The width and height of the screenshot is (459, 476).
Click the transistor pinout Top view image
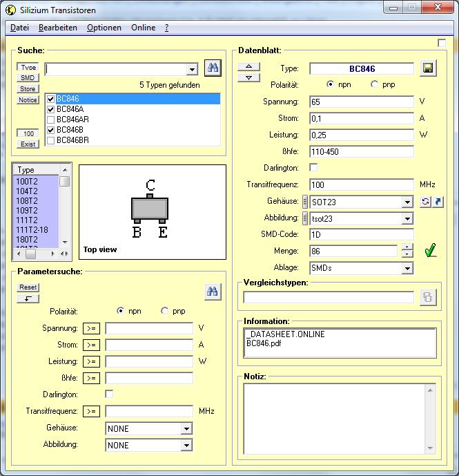point(153,212)
